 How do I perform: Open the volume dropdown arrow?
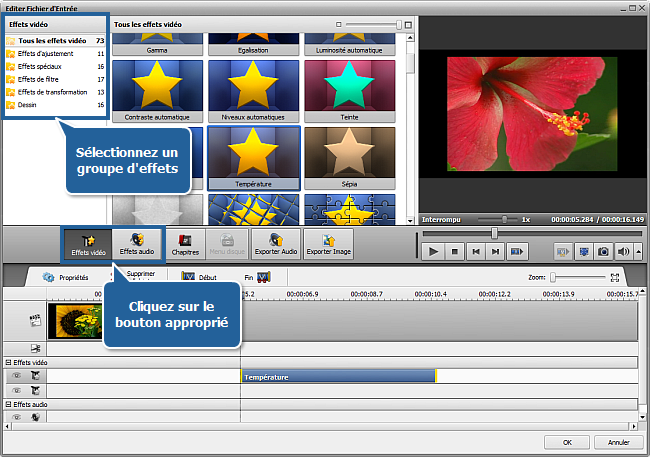[637, 252]
